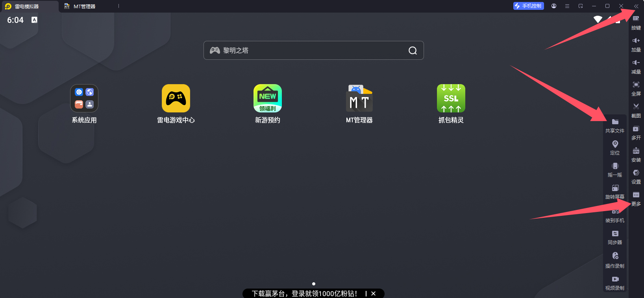
Task: Trigger 摇一摇 shake
Action: [615, 170]
